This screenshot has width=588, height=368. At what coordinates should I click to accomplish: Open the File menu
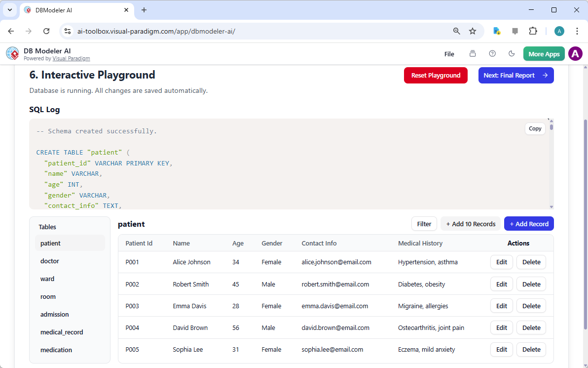click(449, 54)
